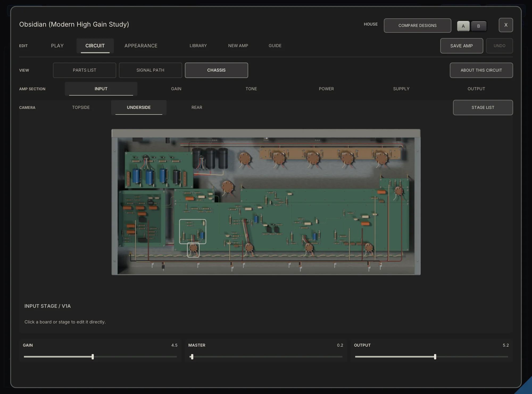
Task: Select the OUTPUT amp section
Action: [x=476, y=89]
